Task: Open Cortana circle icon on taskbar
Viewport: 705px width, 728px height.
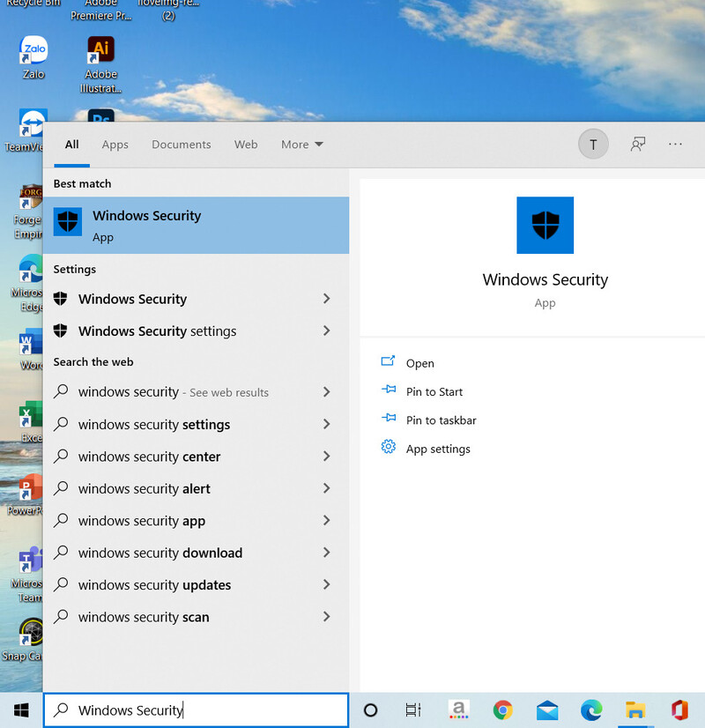Action: point(370,709)
